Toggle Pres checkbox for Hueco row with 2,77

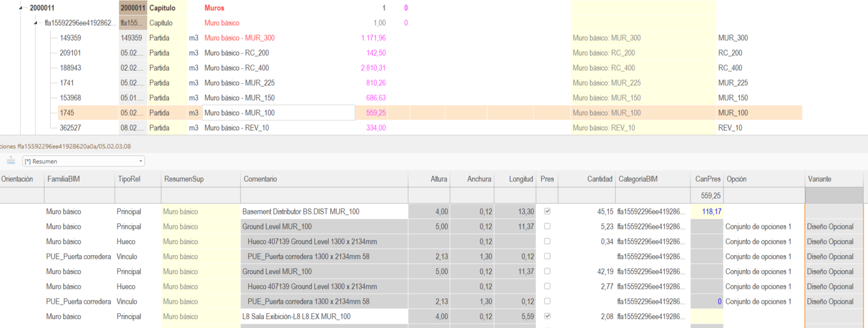point(547,286)
